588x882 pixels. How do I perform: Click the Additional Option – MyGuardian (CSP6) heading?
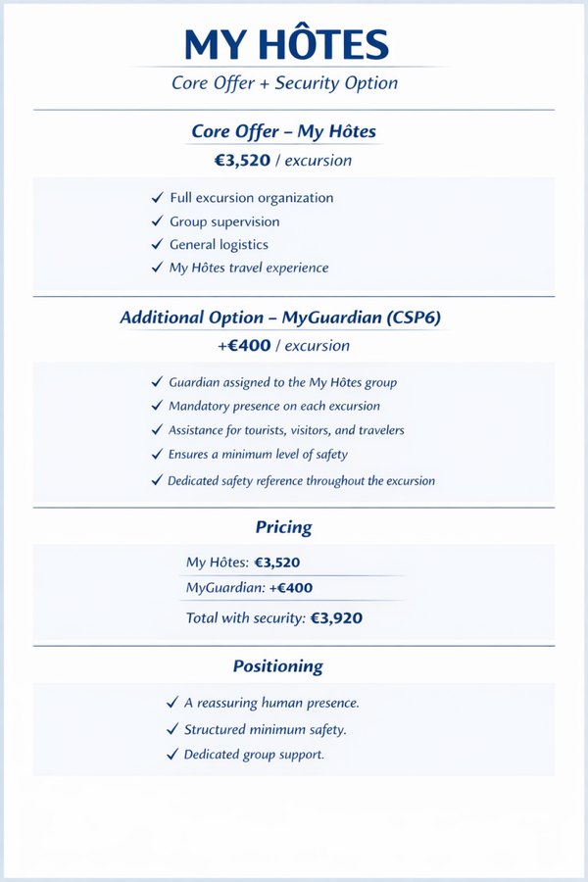[280, 318]
